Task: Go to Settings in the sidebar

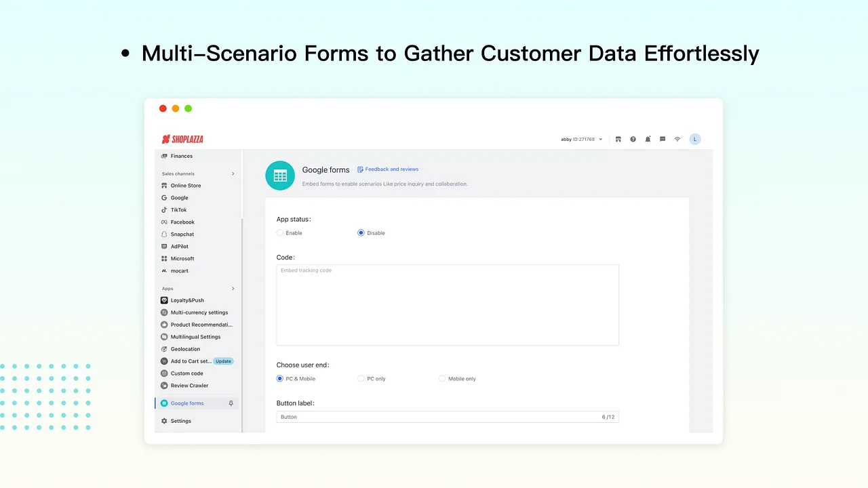Action: (x=180, y=421)
